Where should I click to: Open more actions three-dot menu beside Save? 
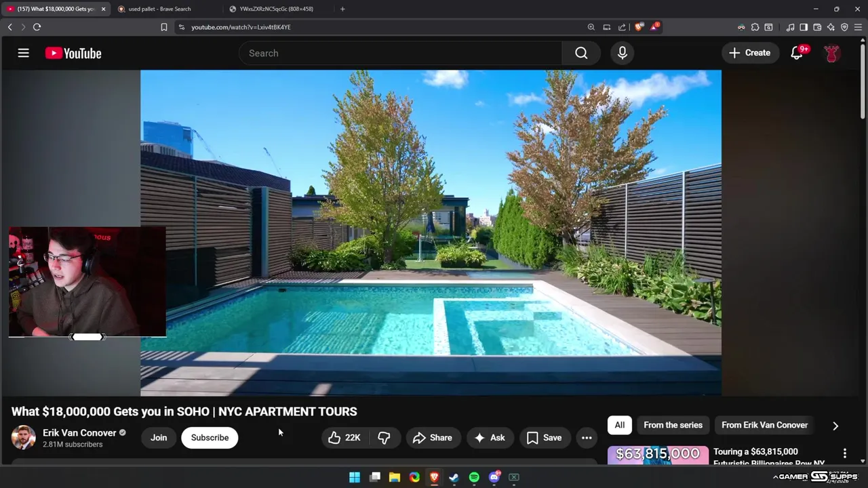pyautogui.click(x=587, y=438)
